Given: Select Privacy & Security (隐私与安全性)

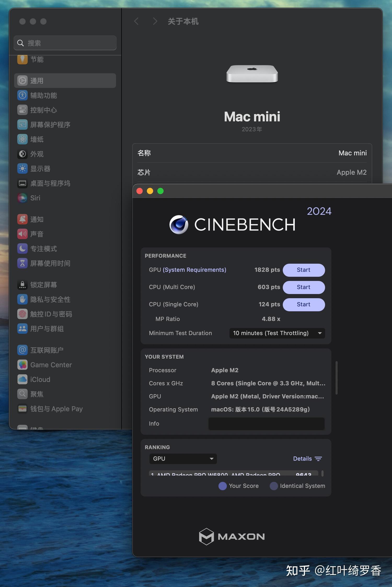Looking at the screenshot, I should click(x=50, y=300).
